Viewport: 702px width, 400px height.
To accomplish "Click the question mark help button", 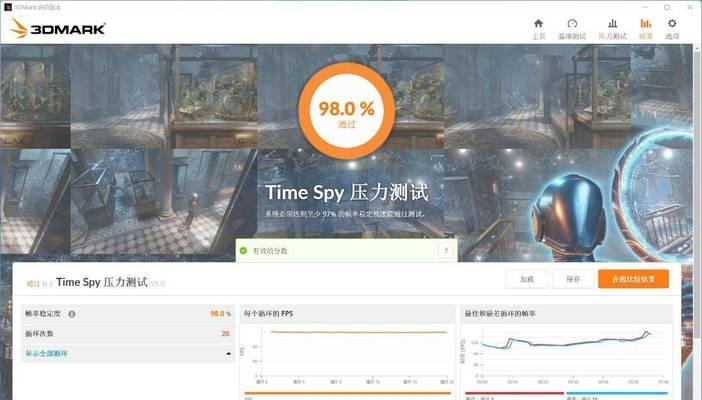I will 446,251.
